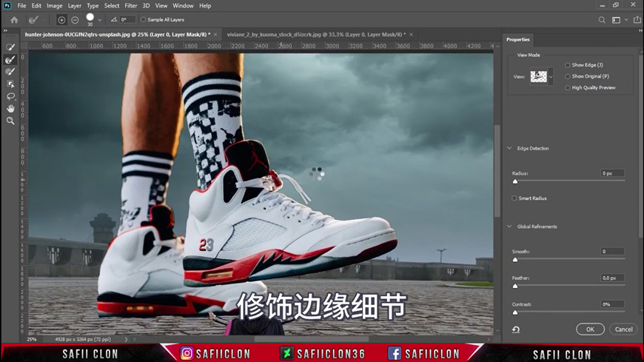
Task: Click the Radius value field
Action: [612, 173]
